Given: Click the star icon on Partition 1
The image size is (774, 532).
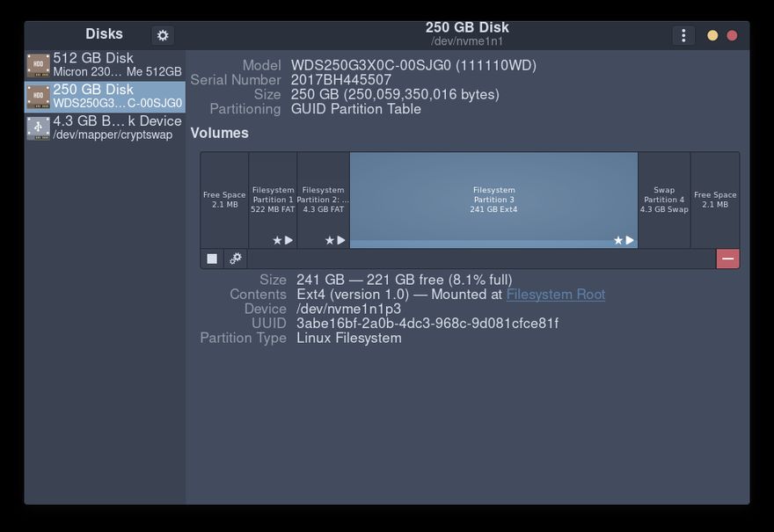Looking at the screenshot, I should (x=277, y=240).
